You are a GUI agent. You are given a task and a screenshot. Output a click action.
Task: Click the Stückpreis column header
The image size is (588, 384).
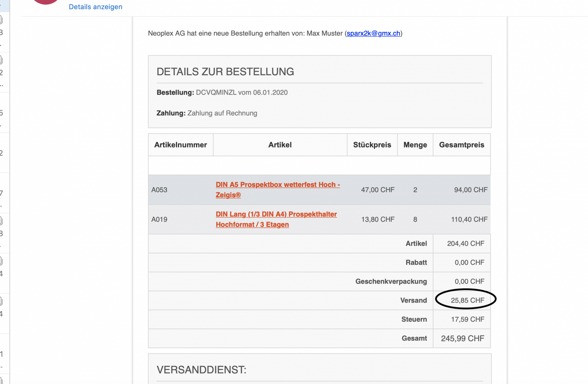[x=372, y=145]
